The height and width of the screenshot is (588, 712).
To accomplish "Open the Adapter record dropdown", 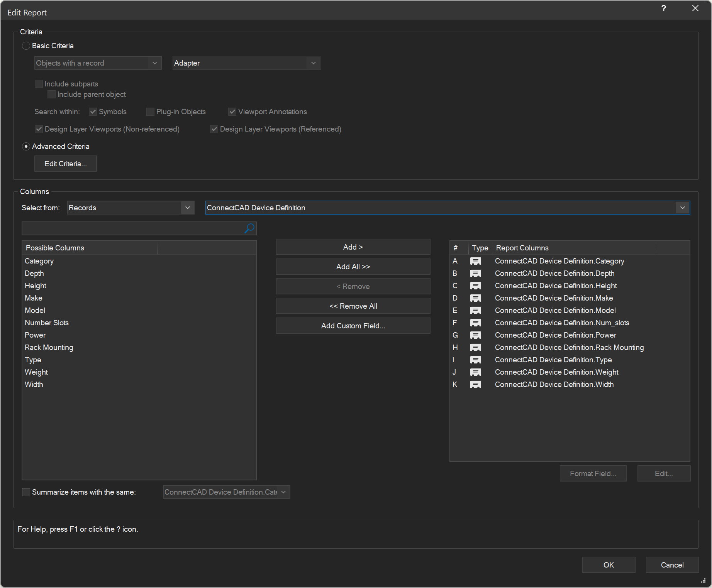I will click(246, 63).
